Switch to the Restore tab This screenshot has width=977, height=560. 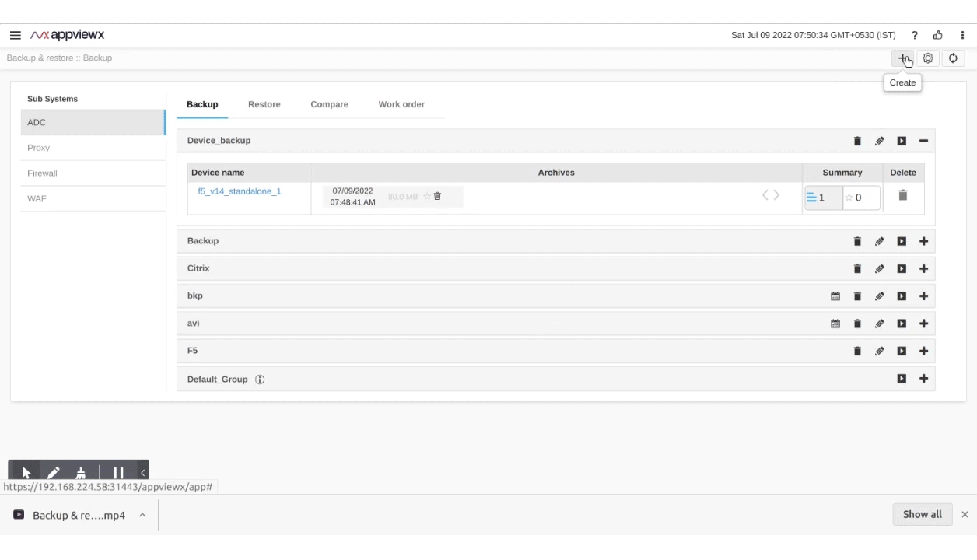click(x=264, y=104)
